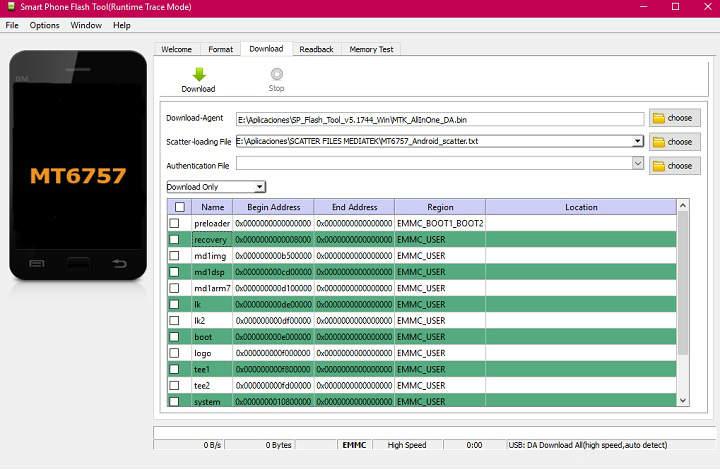Click the folder icon beside Scatter-loading File

tap(659, 142)
